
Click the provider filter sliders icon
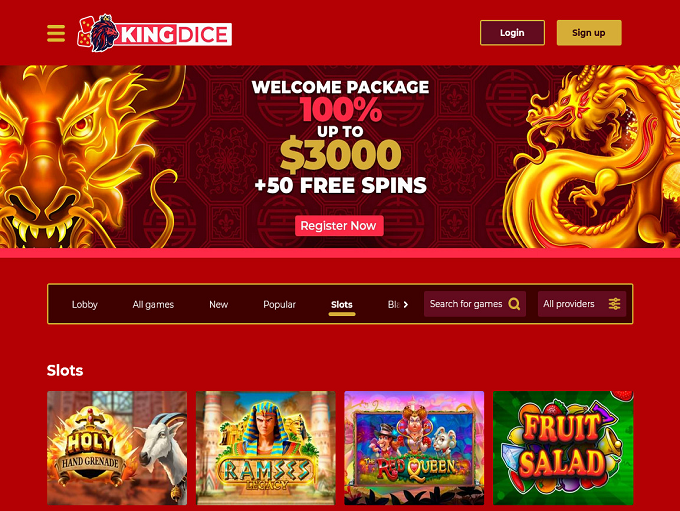coord(615,304)
